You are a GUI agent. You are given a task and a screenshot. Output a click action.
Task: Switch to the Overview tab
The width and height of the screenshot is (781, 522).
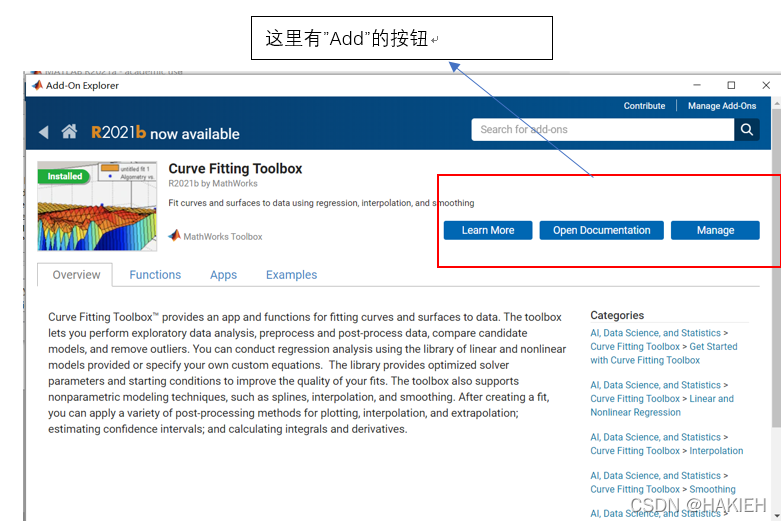point(76,275)
